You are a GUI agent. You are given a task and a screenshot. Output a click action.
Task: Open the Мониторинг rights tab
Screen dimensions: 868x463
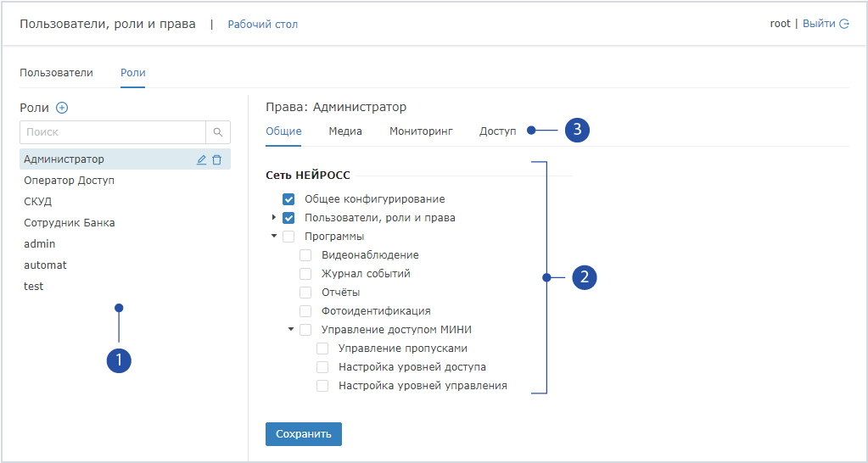[421, 131]
